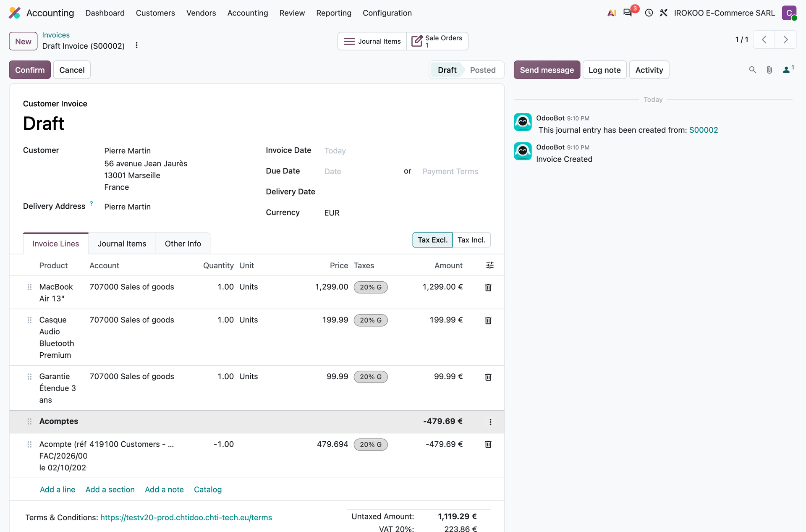Click the Sale Orders smart button
This screenshot has width=806, height=532.
point(437,41)
